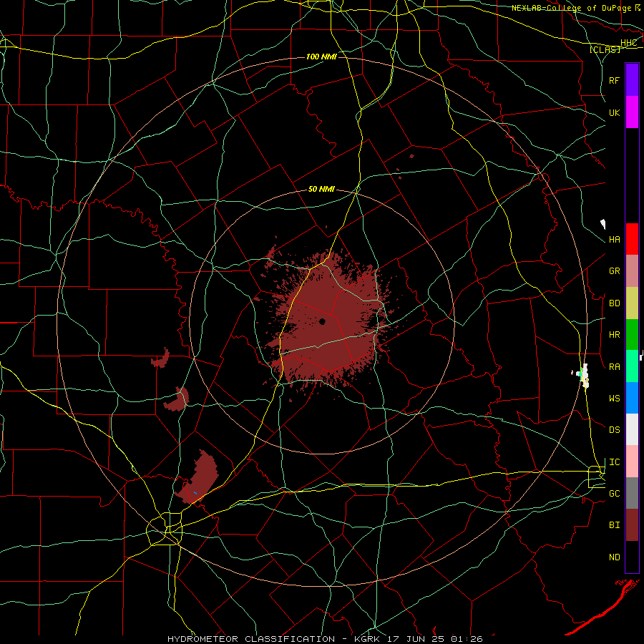Click the 'RF' legend label

point(615,80)
